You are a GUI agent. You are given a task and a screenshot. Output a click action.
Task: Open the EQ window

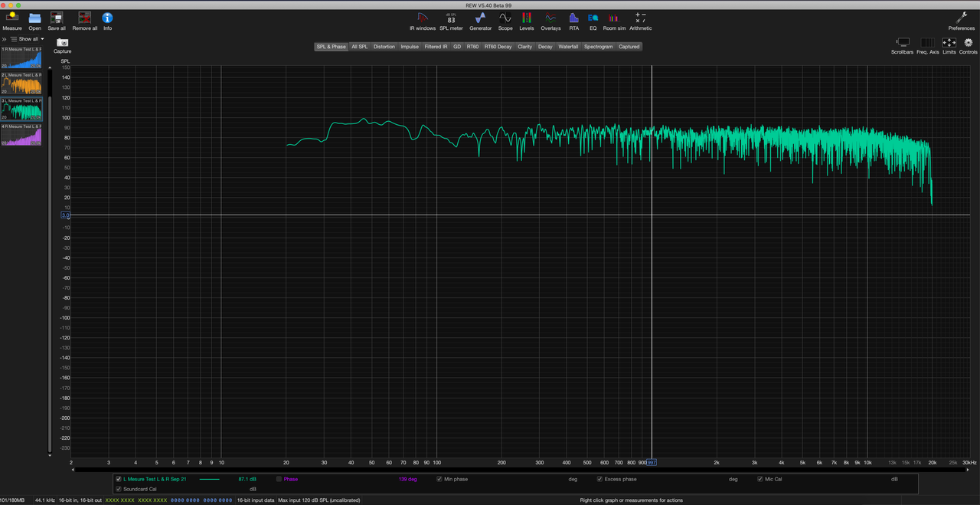593,21
